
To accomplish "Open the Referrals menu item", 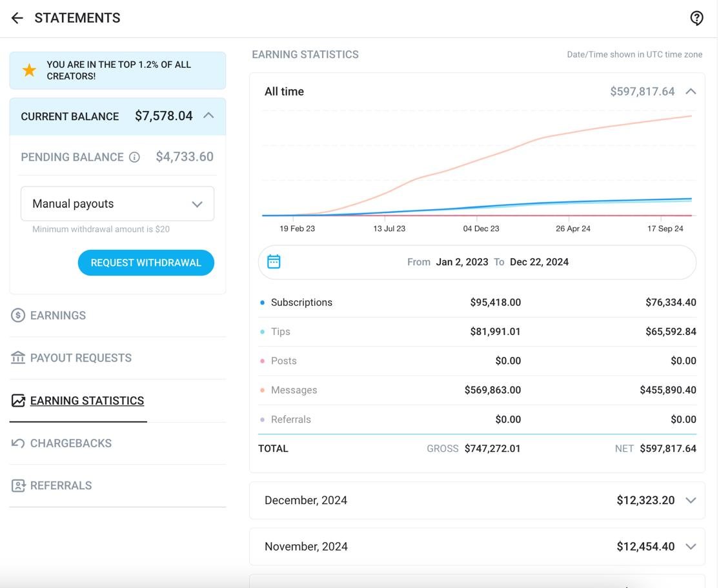I will (61, 486).
